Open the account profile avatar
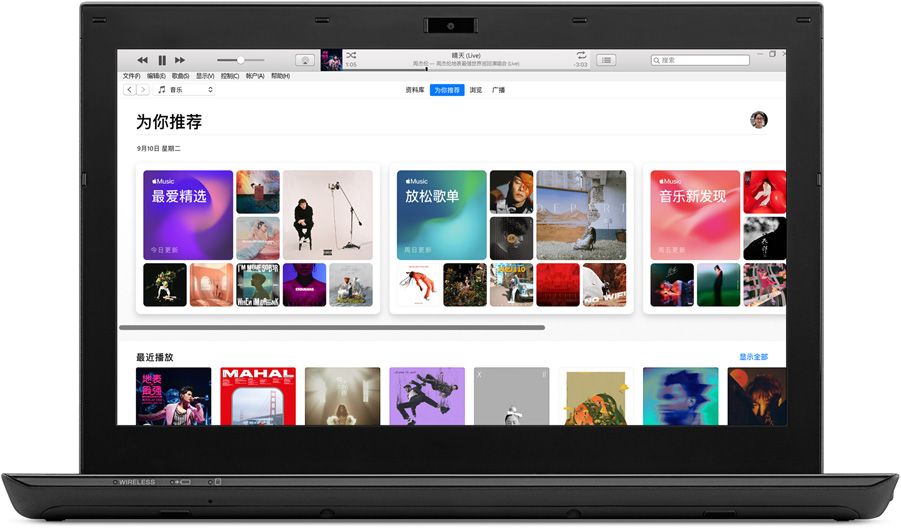The image size is (901, 528). [x=758, y=120]
